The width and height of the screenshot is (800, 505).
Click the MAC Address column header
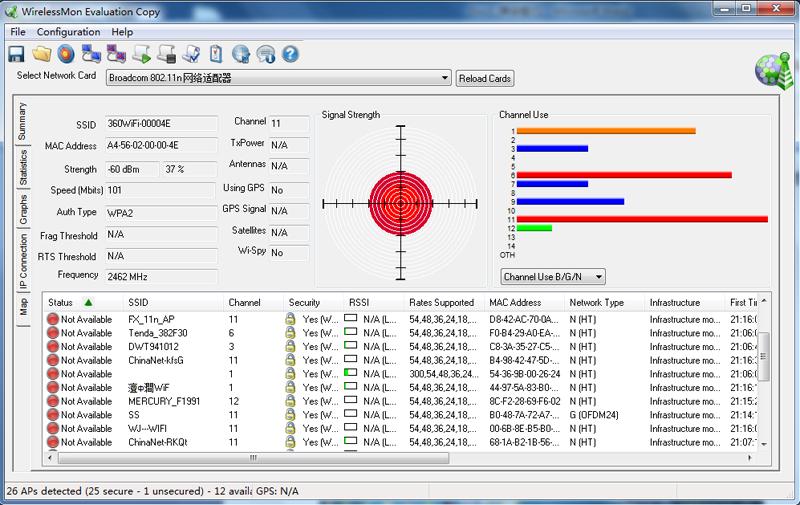point(515,302)
